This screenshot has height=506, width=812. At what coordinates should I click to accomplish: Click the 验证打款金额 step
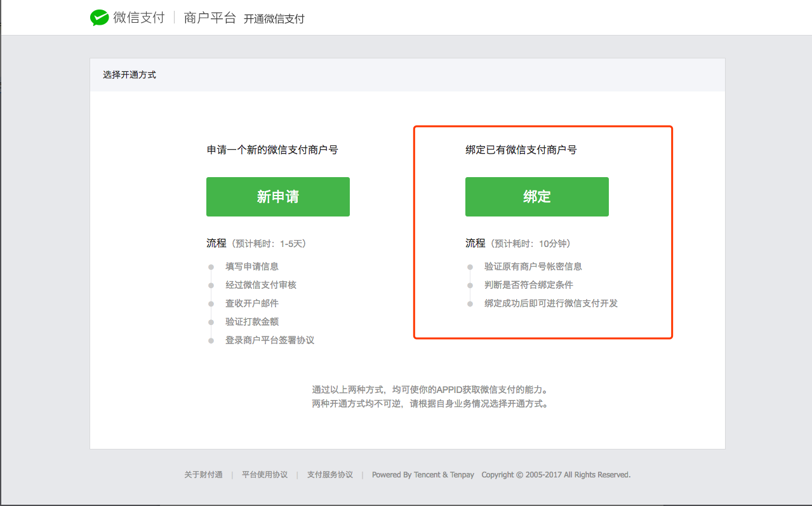(252, 322)
